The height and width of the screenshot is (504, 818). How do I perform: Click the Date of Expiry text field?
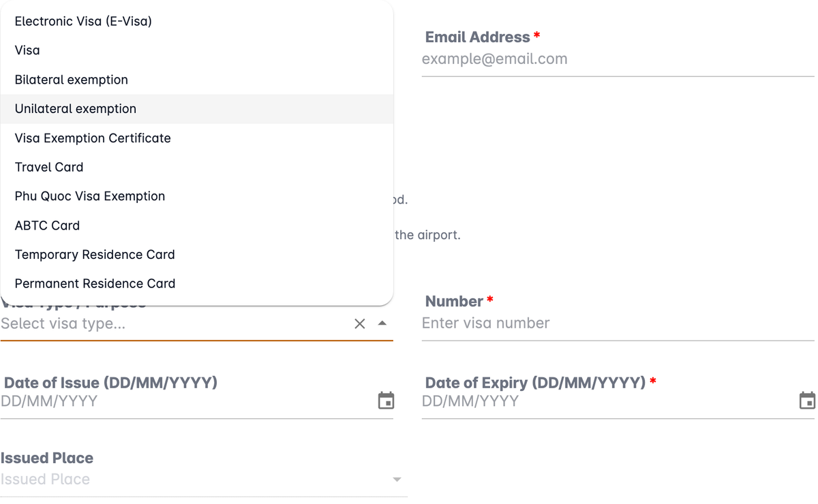pos(609,401)
